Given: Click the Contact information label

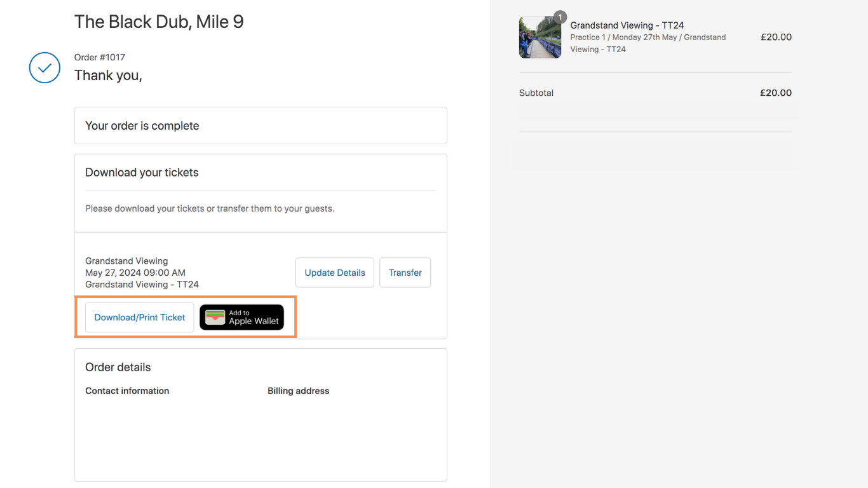Looking at the screenshot, I should [127, 391].
